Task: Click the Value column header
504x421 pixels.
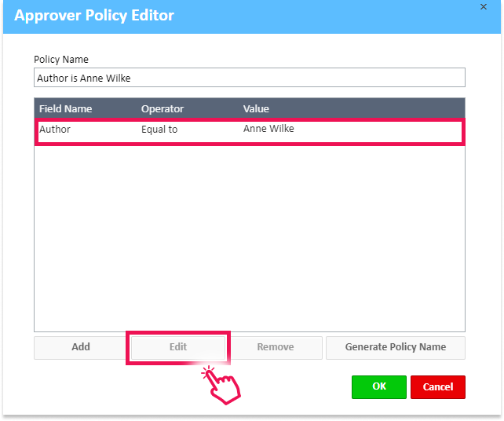Action: click(x=256, y=109)
